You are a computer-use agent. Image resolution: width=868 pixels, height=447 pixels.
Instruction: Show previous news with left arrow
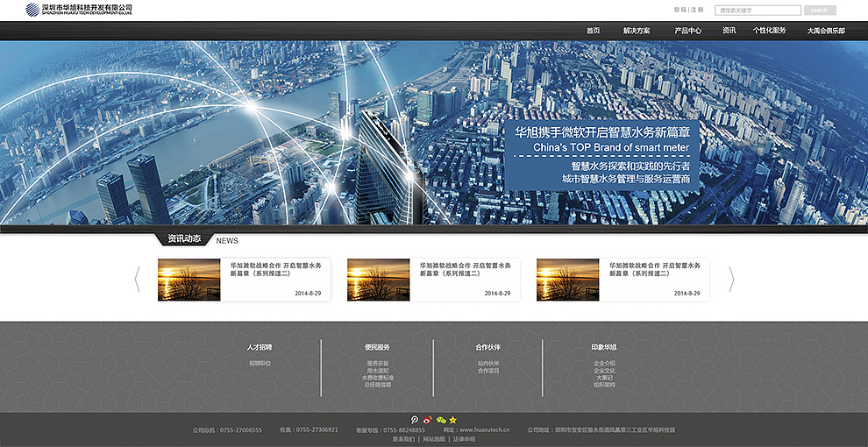(138, 279)
